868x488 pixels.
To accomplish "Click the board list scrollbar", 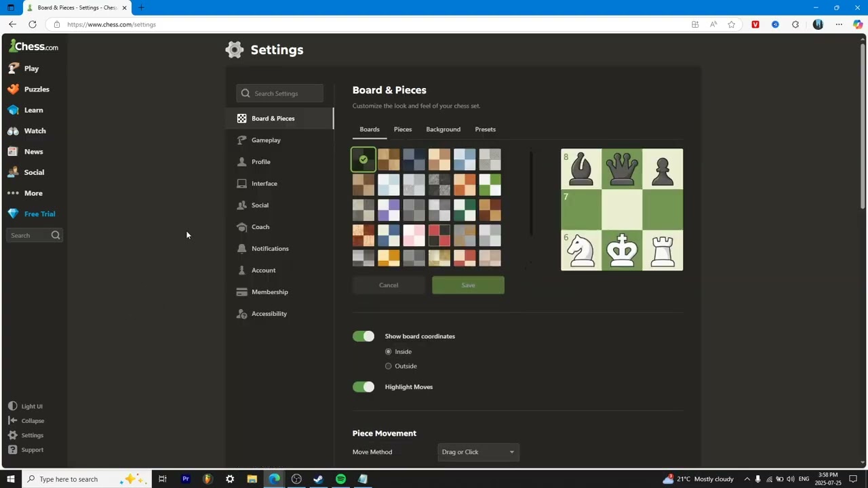I will pos(531,193).
